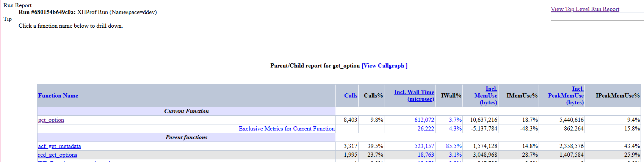The width and height of the screenshot is (644, 162).
Task: Open the acf_get_metadata parent function
Action: coord(60,146)
